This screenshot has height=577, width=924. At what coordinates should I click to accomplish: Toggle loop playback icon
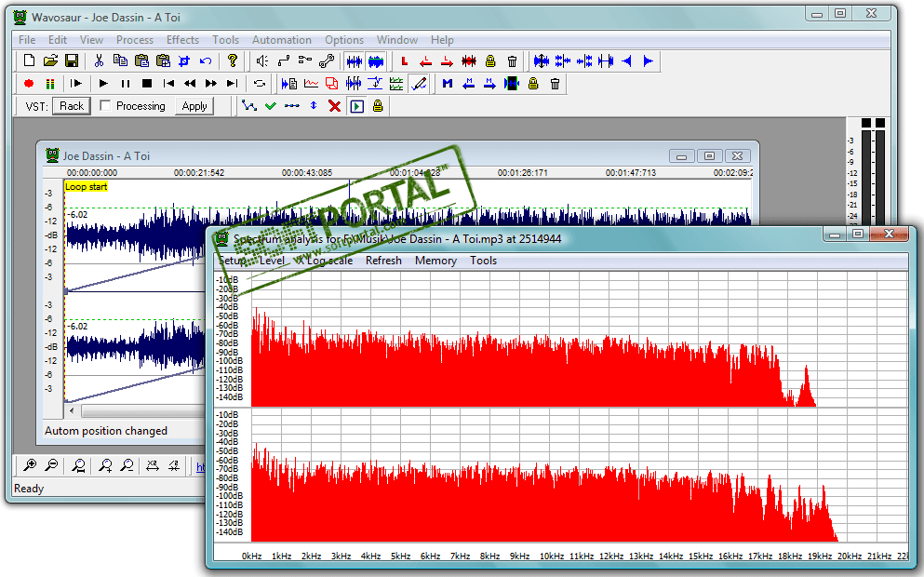point(260,84)
